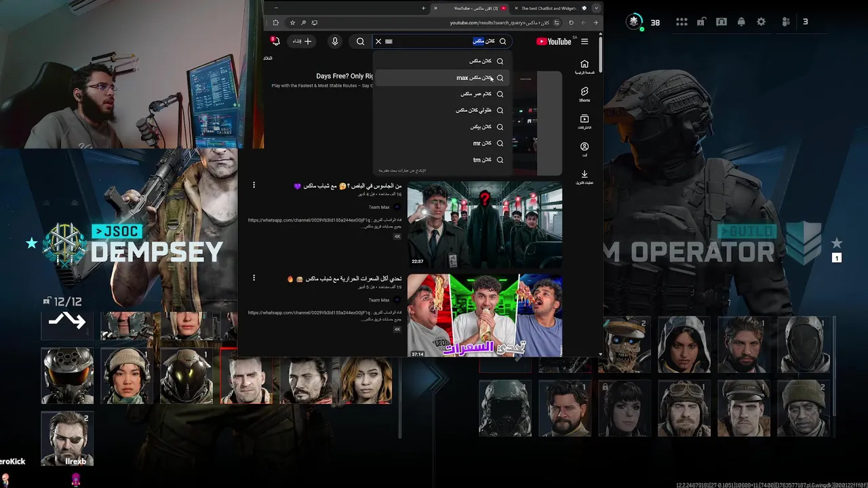Select the fifth suggestion, above the "mr" row

(x=441, y=127)
